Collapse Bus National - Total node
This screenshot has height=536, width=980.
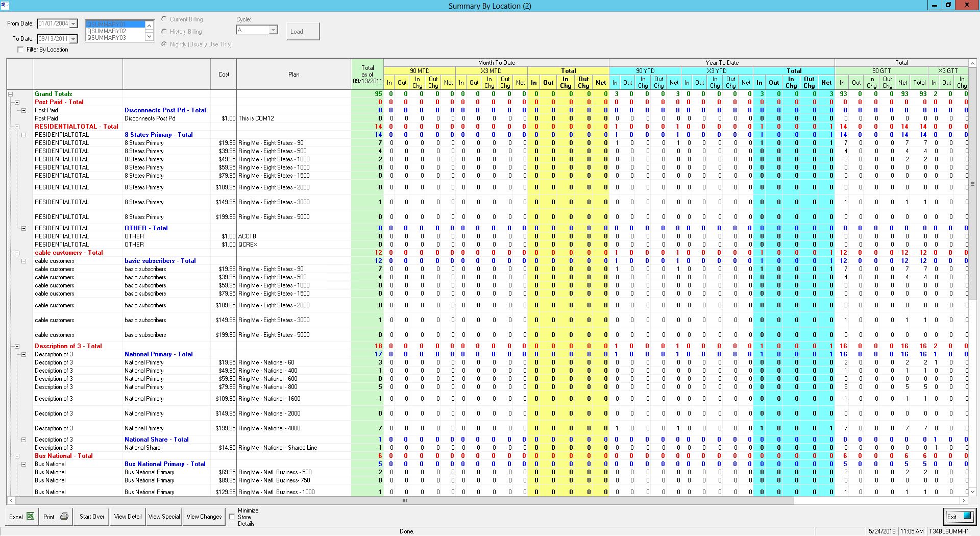(x=17, y=456)
